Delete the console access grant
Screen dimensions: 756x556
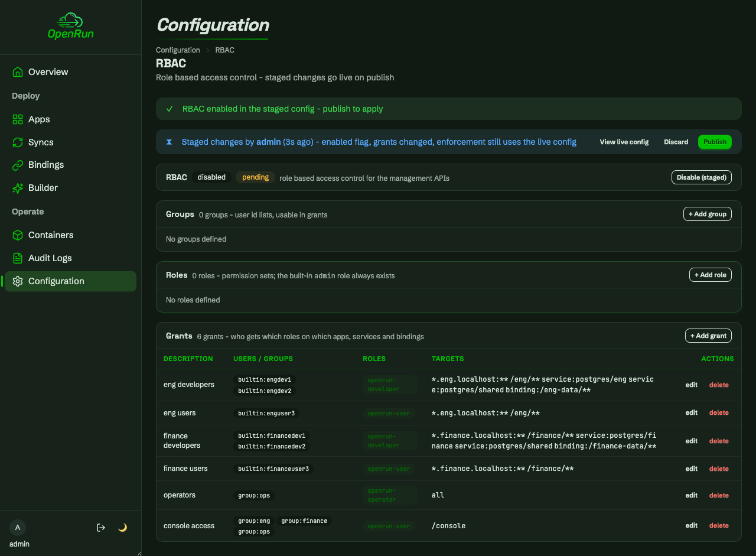coord(719,525)
